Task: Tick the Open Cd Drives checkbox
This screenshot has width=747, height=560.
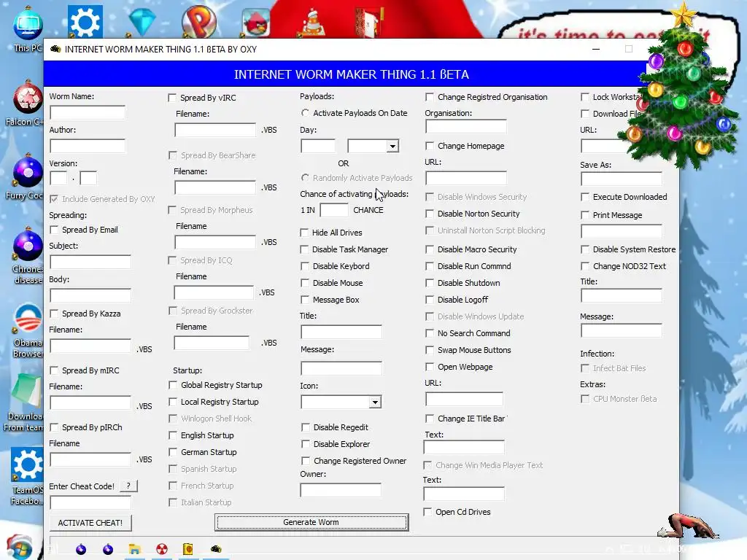Action: pyautogui.click(x=427, y=512)
